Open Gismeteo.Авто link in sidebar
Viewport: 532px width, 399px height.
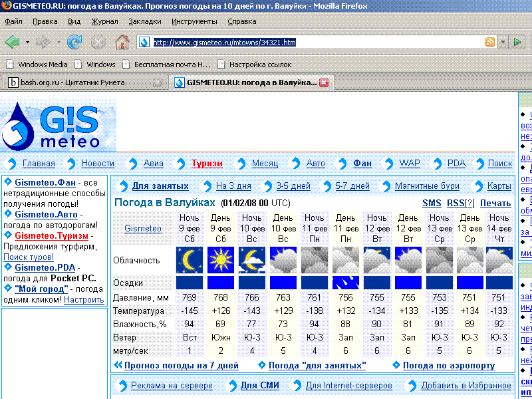[46, 214]
